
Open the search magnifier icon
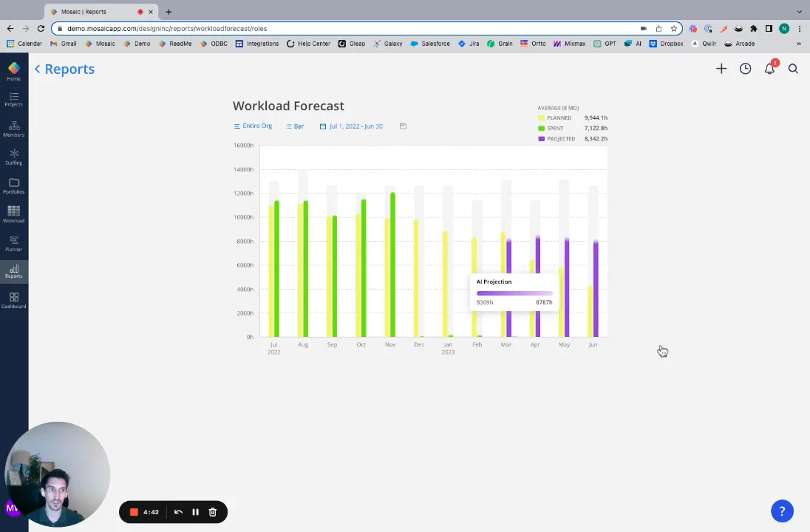pyautogui.click(x=793, y=69)
